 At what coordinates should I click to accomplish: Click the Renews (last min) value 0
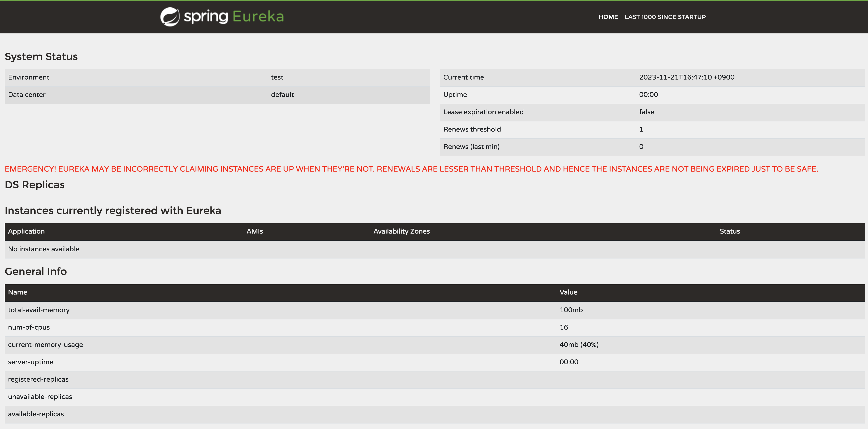[x=641, y=146]
